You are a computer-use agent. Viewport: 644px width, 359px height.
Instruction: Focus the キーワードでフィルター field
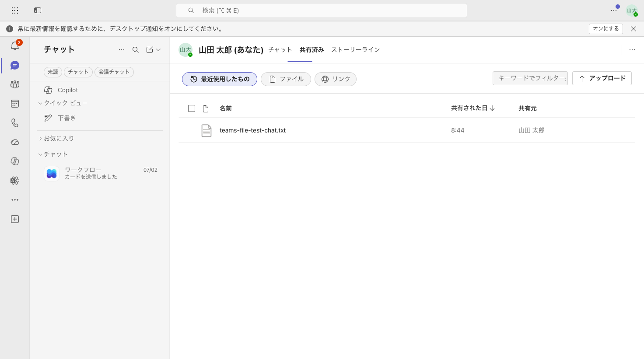[530, 78]
